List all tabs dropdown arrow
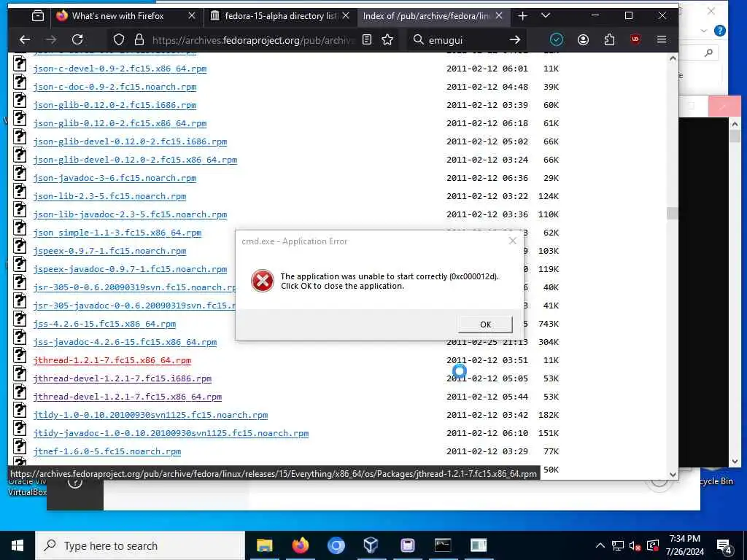 tap(546, 16)
